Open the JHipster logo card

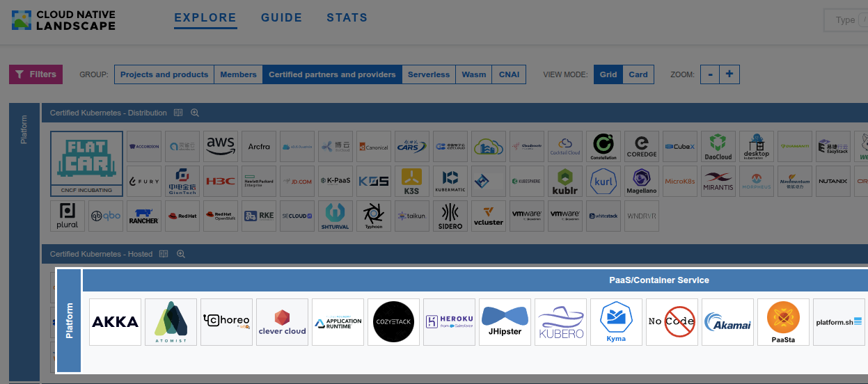[505, 322]
